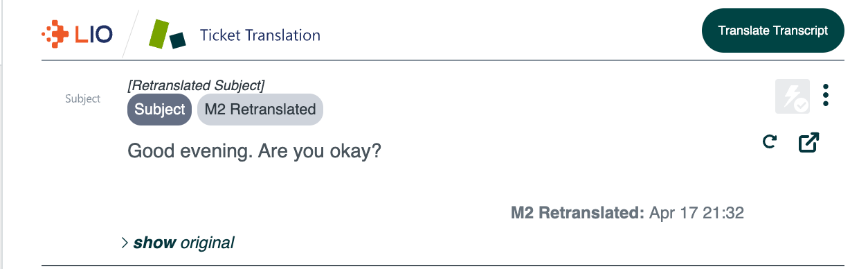Click the M2 Retranslated light gray badge
Image resolution: width=868 pixels, height=269 pixels.
coord(260,110)
